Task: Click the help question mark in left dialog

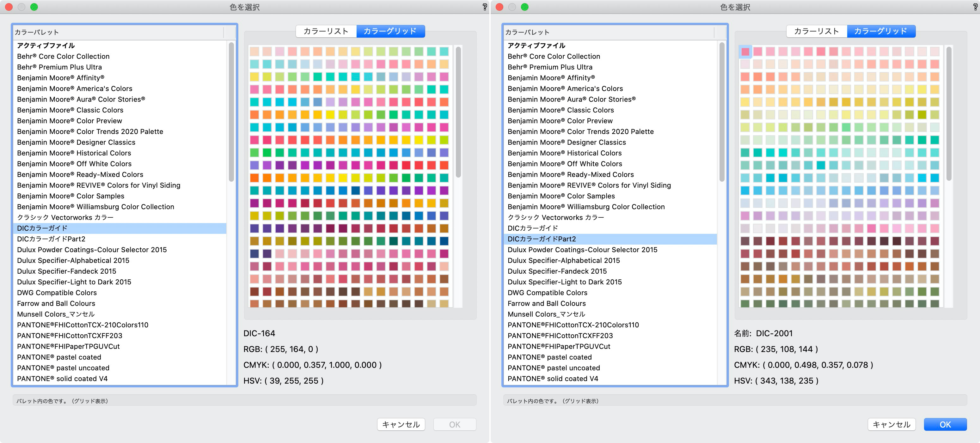Action: point(485,7)
